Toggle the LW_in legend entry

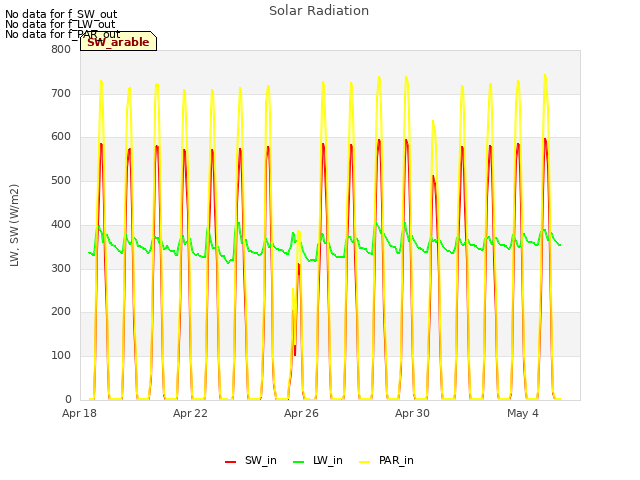coord(318,460)
